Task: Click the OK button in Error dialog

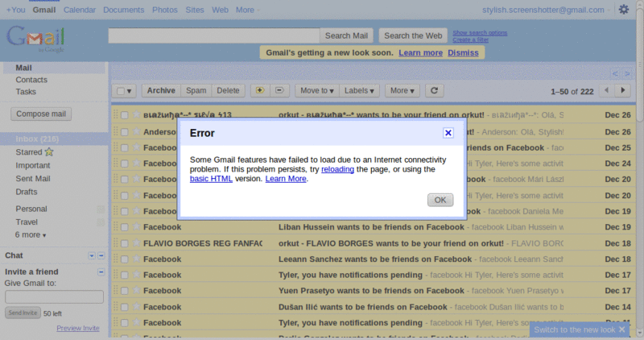Action: click(x=440, y=200)
